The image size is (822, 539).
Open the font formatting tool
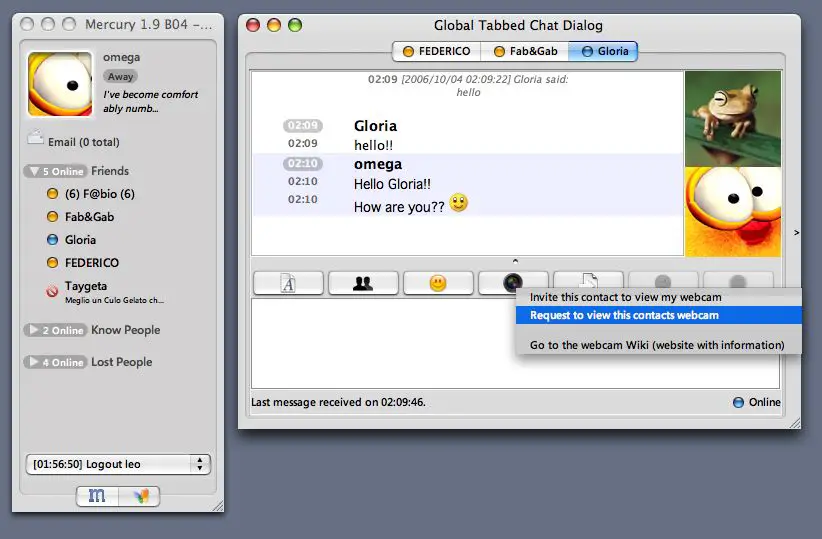click(x=288, y=283)
